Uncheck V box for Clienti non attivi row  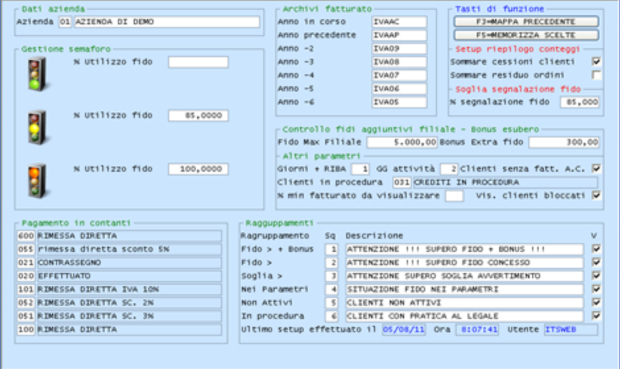[x=596, y=302]
